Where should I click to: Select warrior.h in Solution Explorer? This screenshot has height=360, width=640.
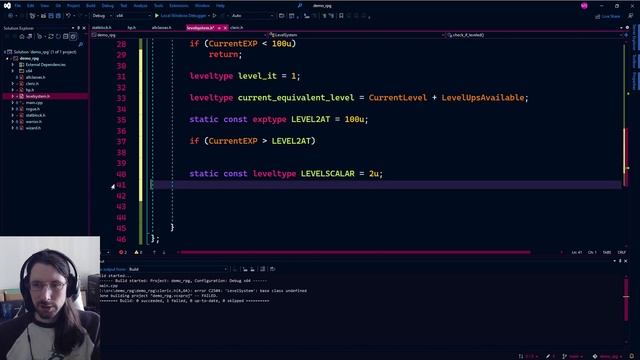(x=33, y=122)
